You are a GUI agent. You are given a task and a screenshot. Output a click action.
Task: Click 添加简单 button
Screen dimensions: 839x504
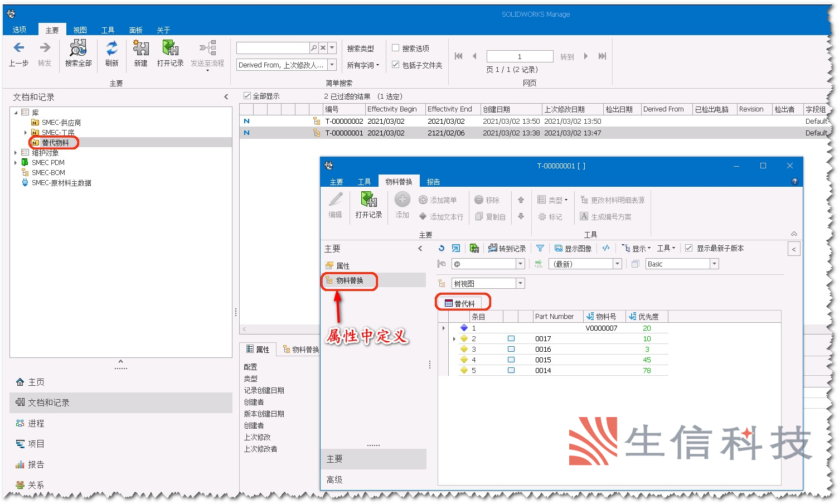tap(438, 200)
